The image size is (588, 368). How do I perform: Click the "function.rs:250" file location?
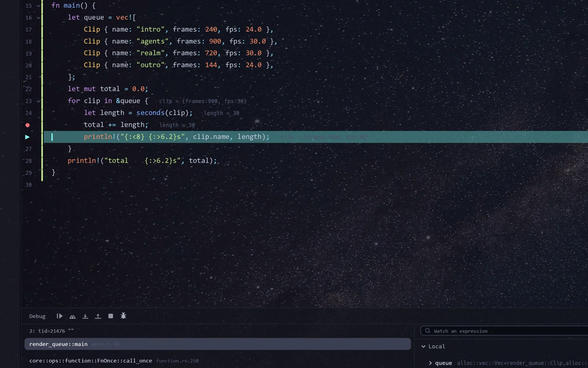point(178,361)
